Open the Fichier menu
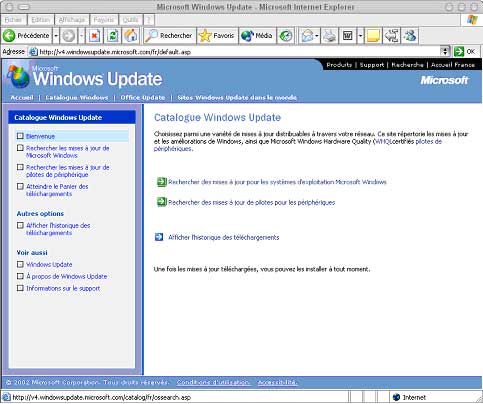The height and width of the screenshot is (404, 483). pos(13,20)
